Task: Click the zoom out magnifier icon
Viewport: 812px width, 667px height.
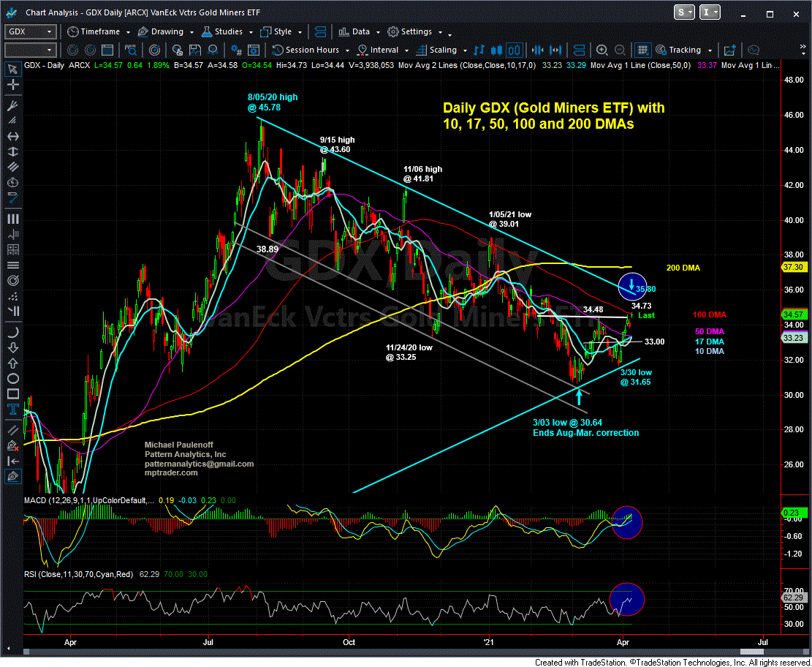Action: (x=619, y=50)
